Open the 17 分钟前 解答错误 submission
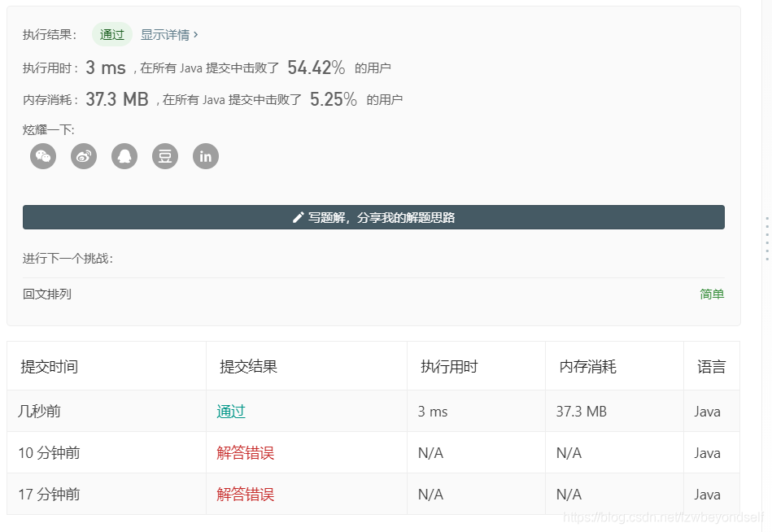Image resolution: width=772 pixels, height=532 pixels. 245,494
